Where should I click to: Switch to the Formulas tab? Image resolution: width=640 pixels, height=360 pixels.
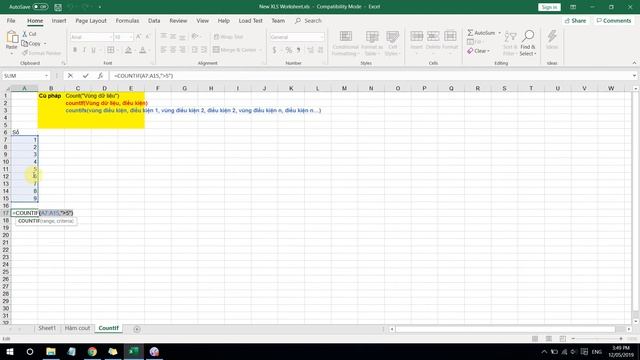[127, 20]
